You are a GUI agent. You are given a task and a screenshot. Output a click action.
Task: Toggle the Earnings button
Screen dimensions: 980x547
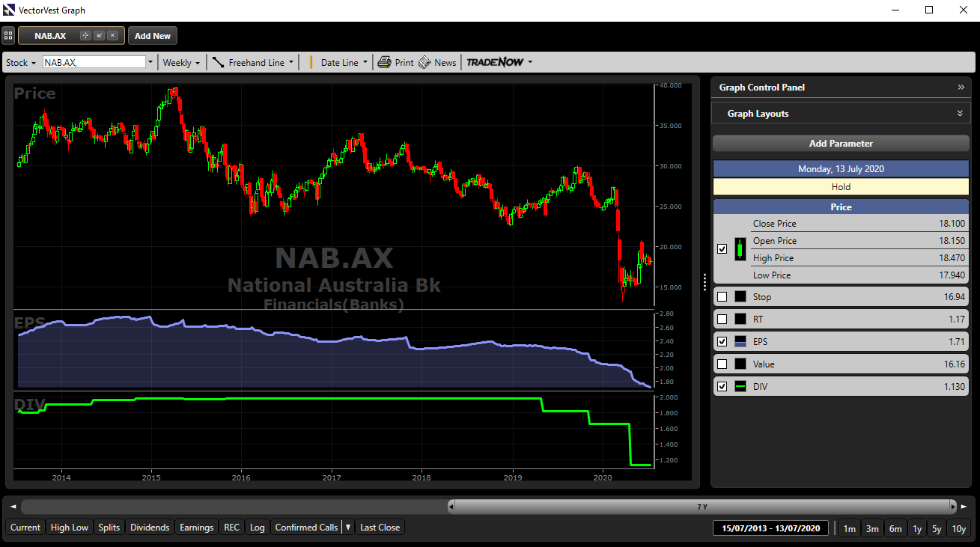[x=197, y=528]
